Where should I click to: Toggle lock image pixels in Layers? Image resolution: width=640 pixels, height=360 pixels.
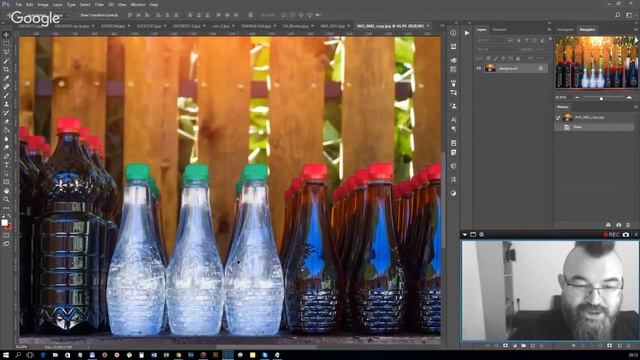coord(496,58)
